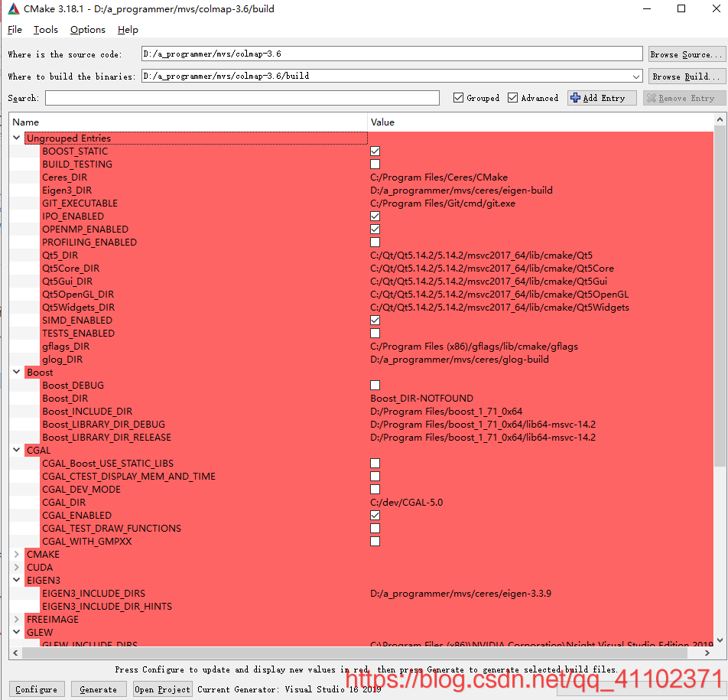This screenshot has width=728, height=700.
Task: Enable the CGAL_WITH_GMPXX checkbox
Action: pyautogui.click(x=375, y=541)
